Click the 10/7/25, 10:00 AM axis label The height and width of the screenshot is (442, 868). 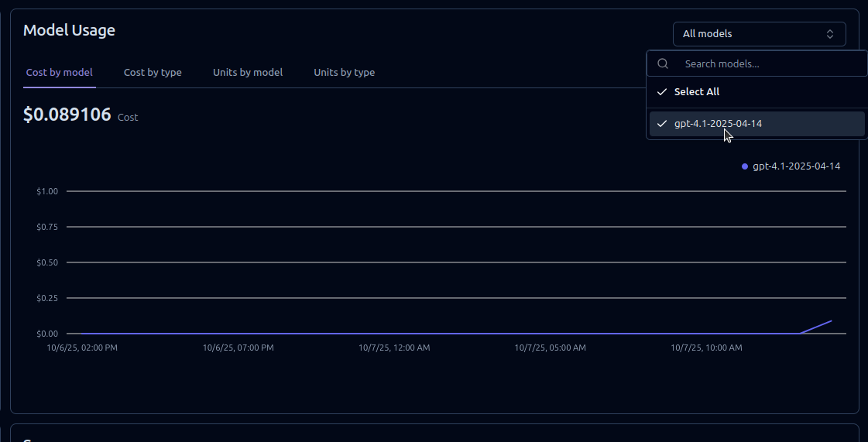pyautogui.click(x=706, y=348)
